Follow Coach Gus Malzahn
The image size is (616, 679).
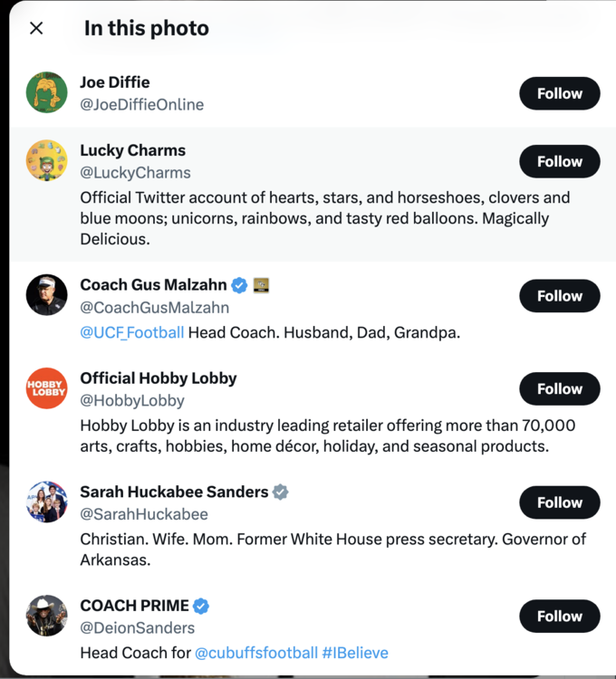(559, 295)
